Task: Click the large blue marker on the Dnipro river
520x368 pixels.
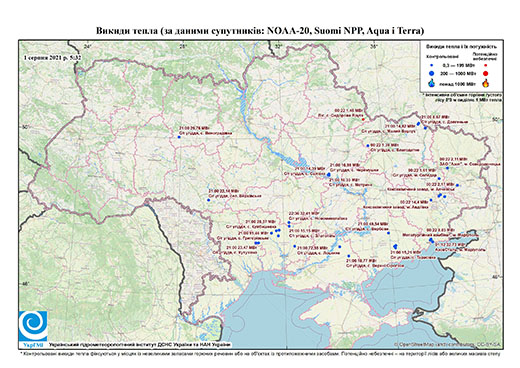Action: pyautogui.click(x=329, y=174)
